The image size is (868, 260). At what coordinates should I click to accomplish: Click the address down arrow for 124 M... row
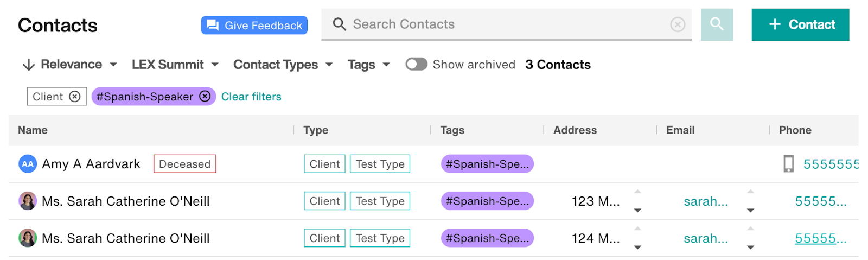click(x=638, y=247)
